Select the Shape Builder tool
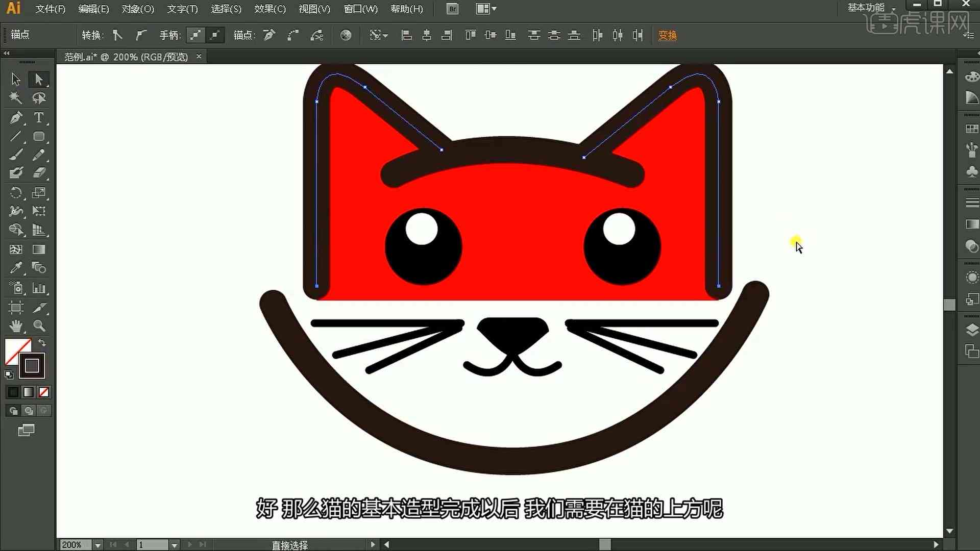Screen dimensions: 980x551 pos(16,230)
